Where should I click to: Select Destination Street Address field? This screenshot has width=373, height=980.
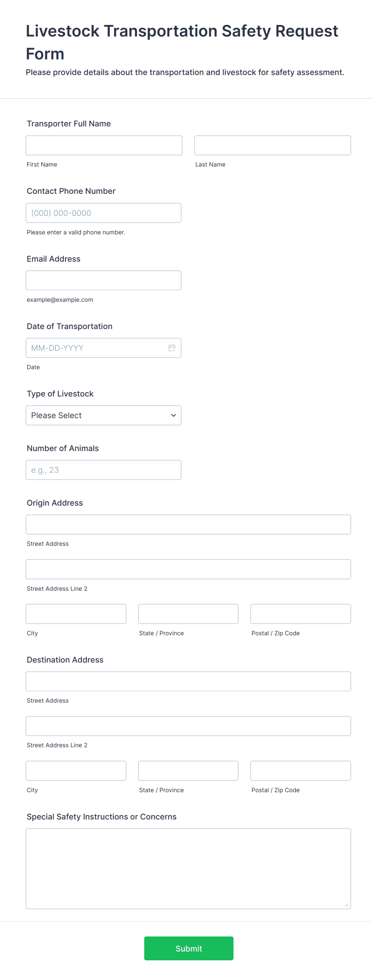click(x=188, y=681)
